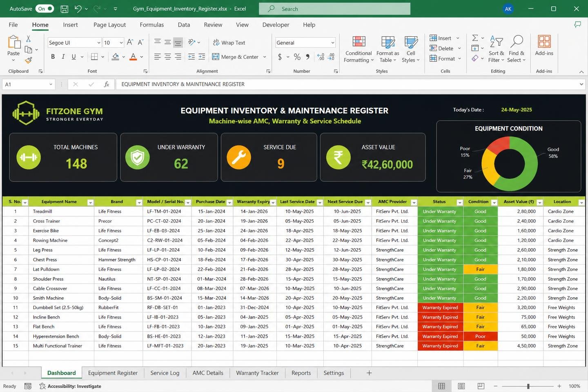Increase font size with larger A icon
The image size is (588, 392).
point(130,42)
